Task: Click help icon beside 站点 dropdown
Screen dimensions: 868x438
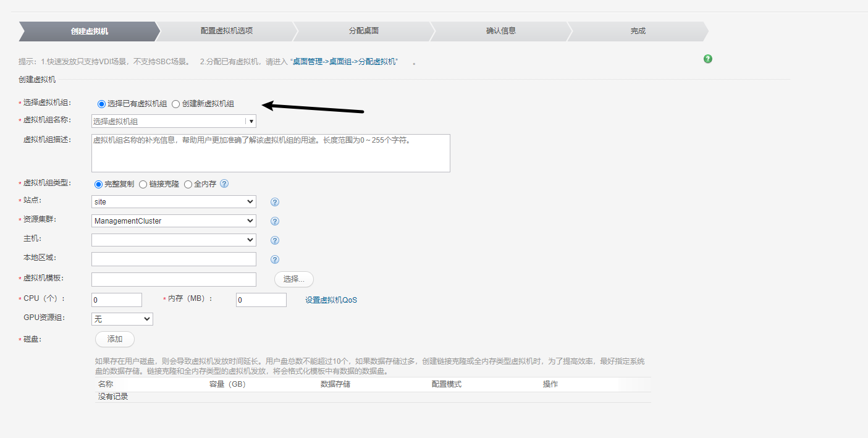Action: click(275, 202)
